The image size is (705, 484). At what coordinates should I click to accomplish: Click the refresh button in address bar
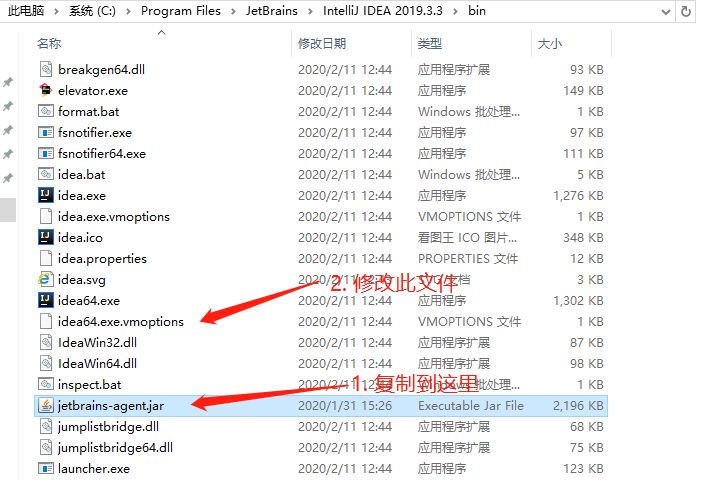point(686,11)
